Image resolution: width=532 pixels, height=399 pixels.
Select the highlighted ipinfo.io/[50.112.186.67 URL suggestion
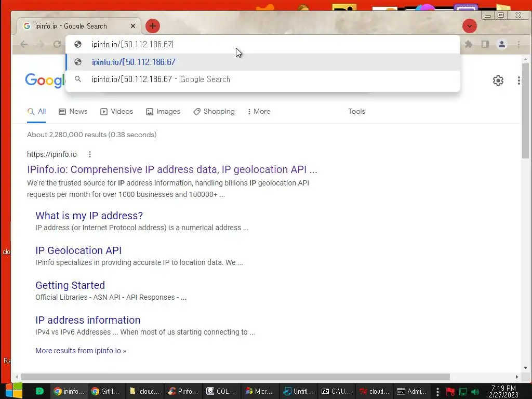(263, 62)
